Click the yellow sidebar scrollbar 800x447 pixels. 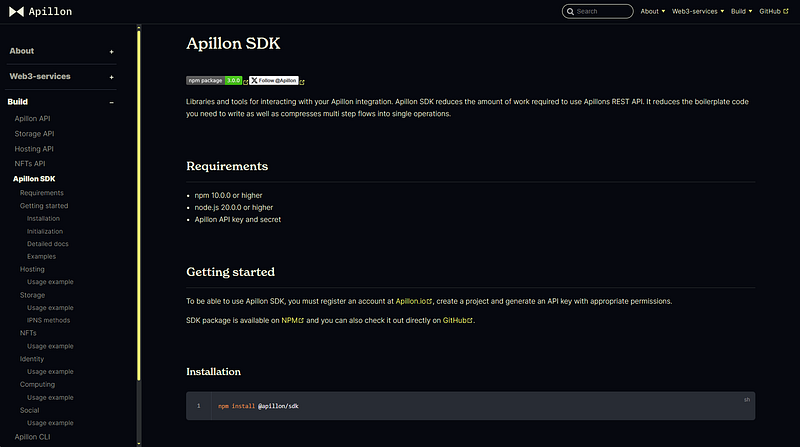[139, 205]
